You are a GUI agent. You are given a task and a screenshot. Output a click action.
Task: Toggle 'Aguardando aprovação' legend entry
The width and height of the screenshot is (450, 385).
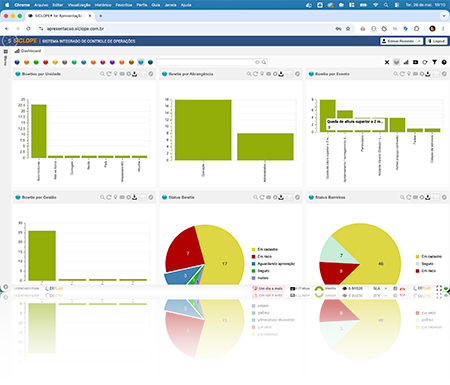click(273, 264)
